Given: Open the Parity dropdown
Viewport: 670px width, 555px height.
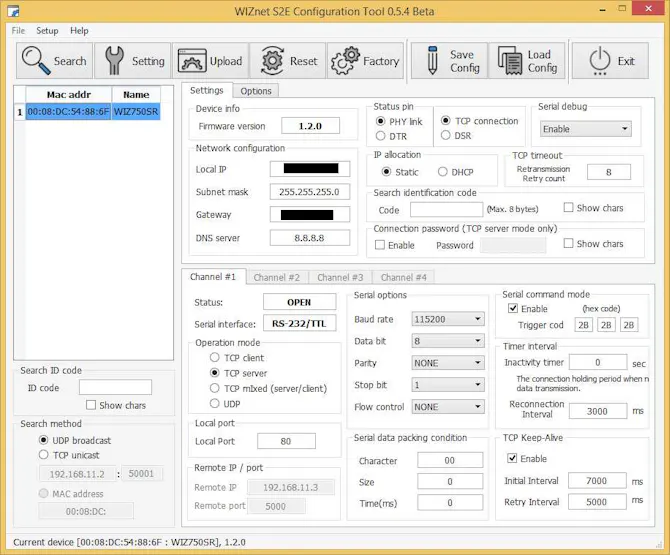Looking at the screenshot, I should tap(448, 363).
